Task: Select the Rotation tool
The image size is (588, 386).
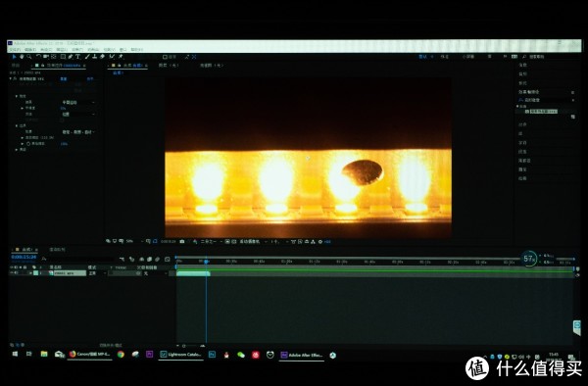Action: pos(38,56)
